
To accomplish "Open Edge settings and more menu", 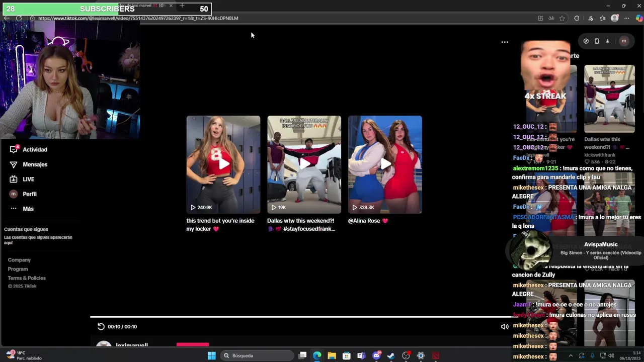I will [627, 18].
